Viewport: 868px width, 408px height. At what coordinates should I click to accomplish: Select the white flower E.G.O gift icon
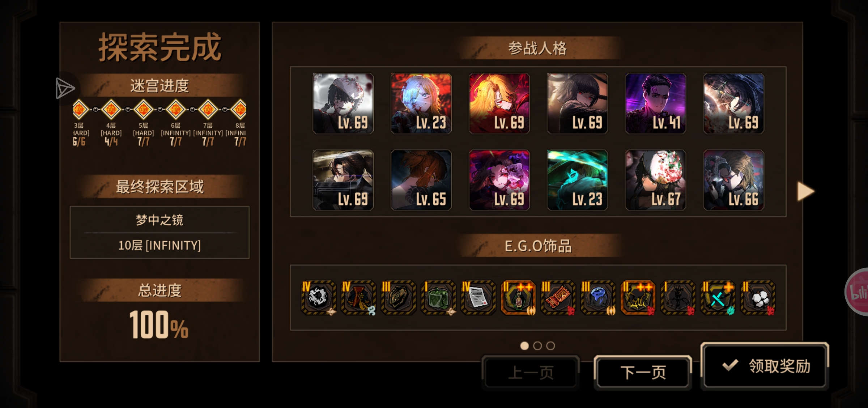[758, 297]
